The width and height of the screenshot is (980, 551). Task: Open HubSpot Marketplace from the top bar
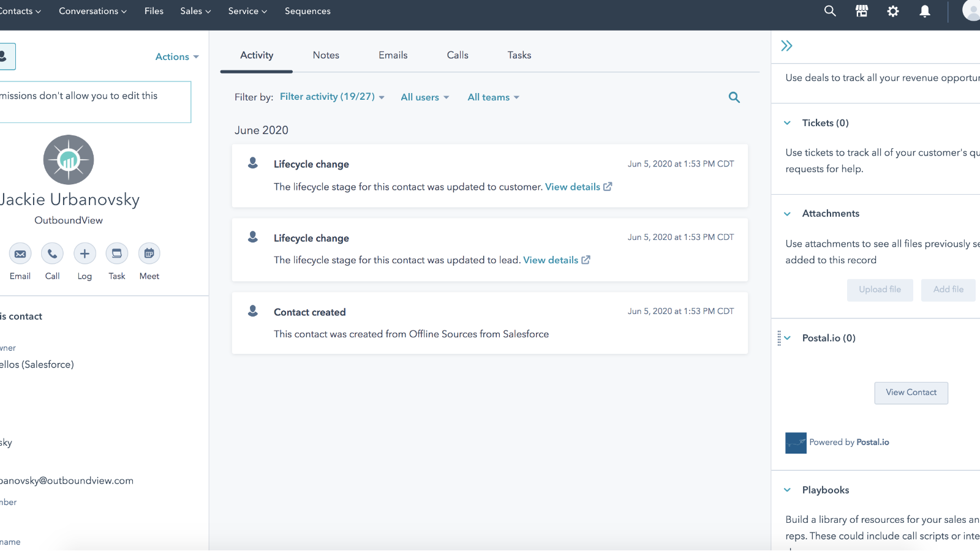point(861,11)
